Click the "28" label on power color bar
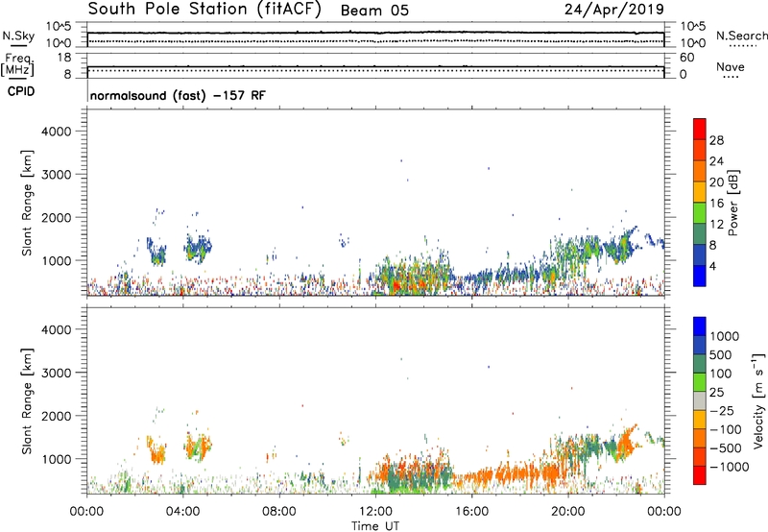 pyautogui.click(x=716, y=140)
